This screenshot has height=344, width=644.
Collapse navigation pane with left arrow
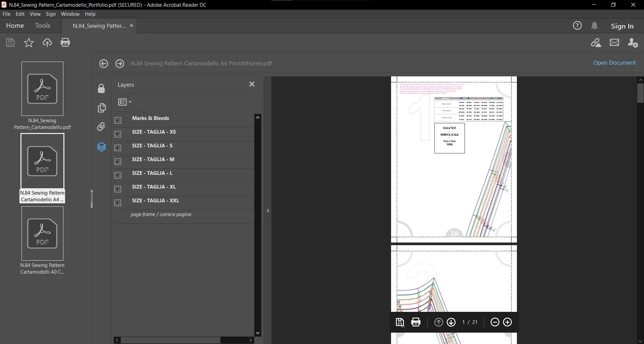(268, 211)
